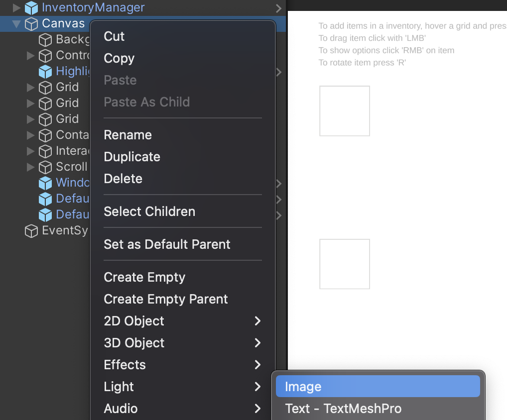
Task: Open prefab via InventoryManager's right chevron
Action: tap(279, 8)
